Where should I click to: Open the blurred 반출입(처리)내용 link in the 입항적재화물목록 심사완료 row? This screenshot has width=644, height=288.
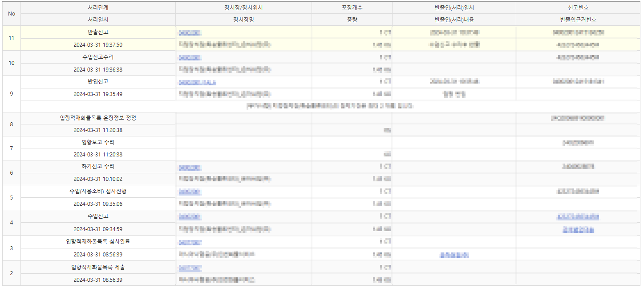tap(454, 255)
